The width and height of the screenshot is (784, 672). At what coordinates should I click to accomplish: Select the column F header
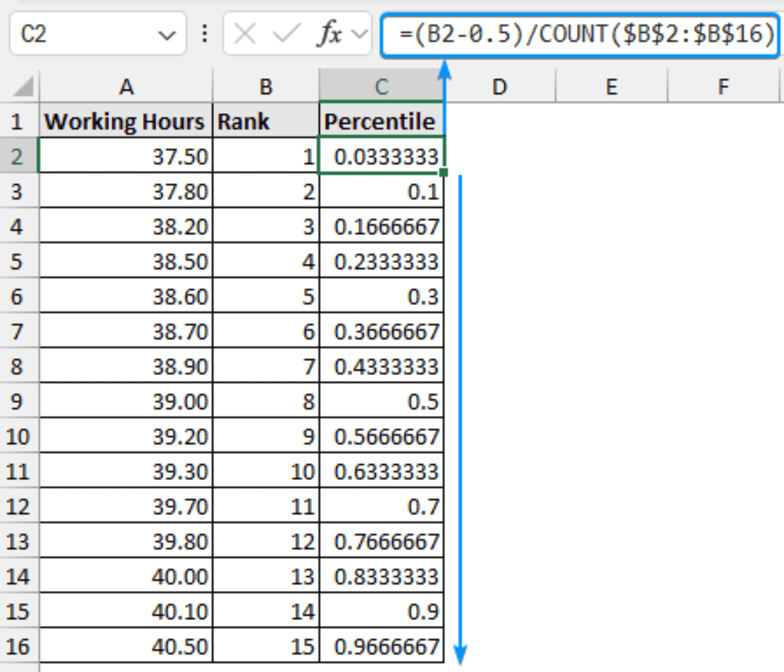(723, 86)
